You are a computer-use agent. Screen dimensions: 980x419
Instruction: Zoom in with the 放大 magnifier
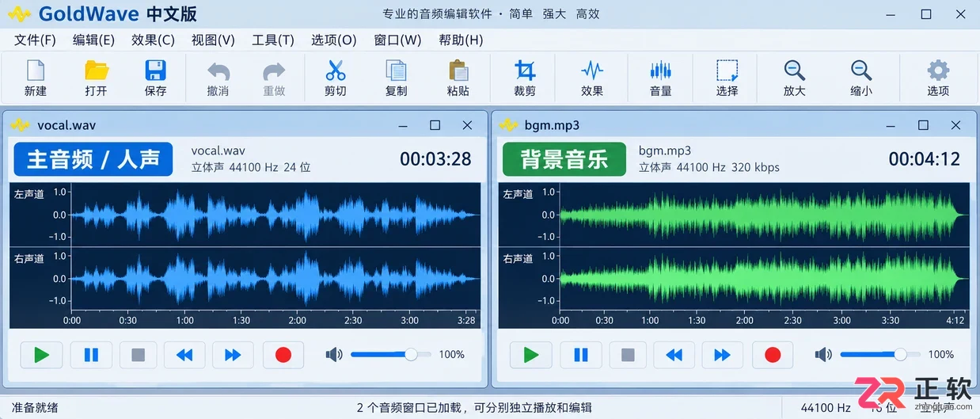(794, 70)
